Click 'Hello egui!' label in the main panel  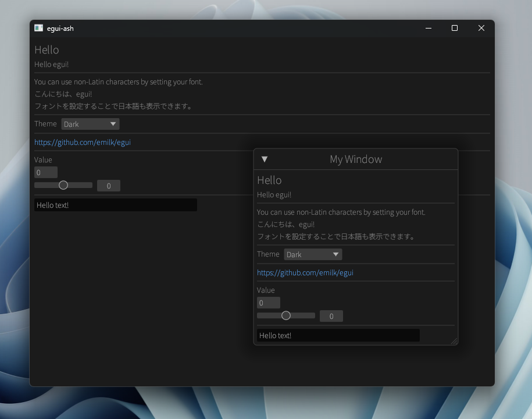52,65
